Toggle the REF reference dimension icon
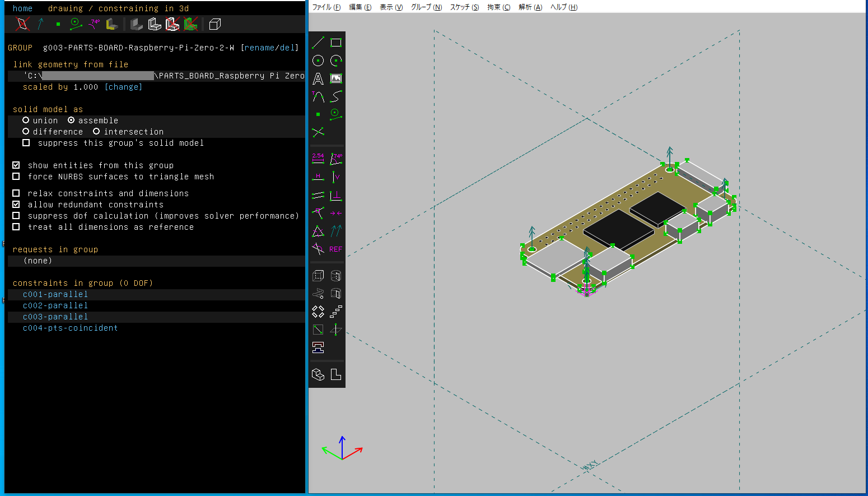 pos(336,249)
